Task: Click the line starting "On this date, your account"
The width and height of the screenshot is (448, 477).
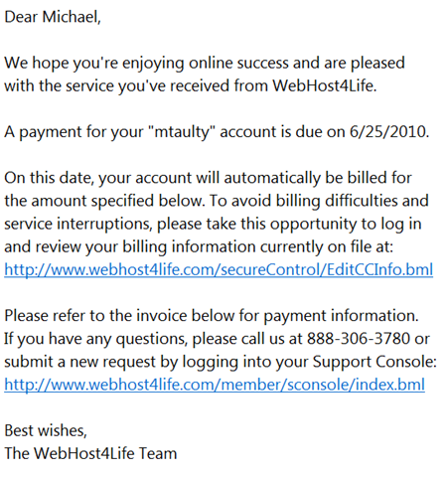Action: point(208,178)
